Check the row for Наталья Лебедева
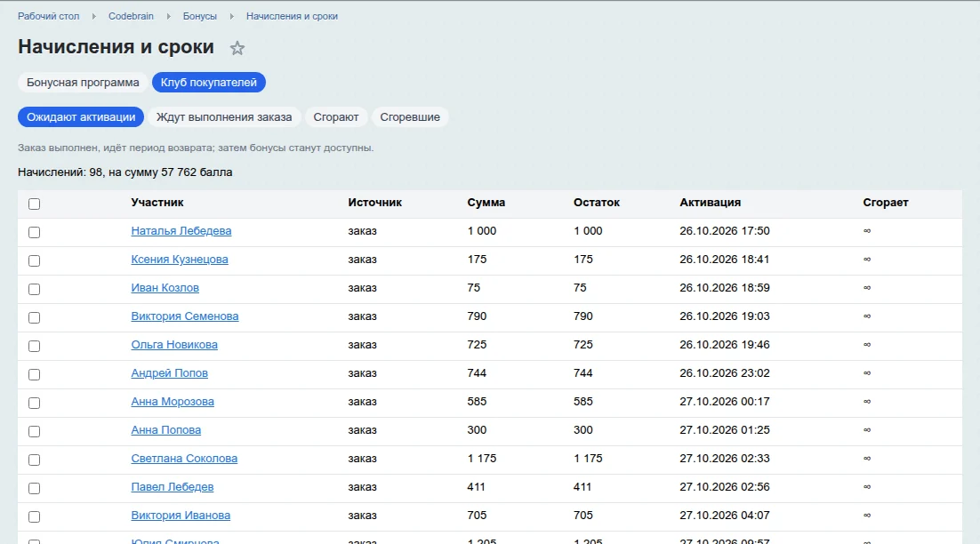This screenshot has width=980, height=544. point(35,232)
